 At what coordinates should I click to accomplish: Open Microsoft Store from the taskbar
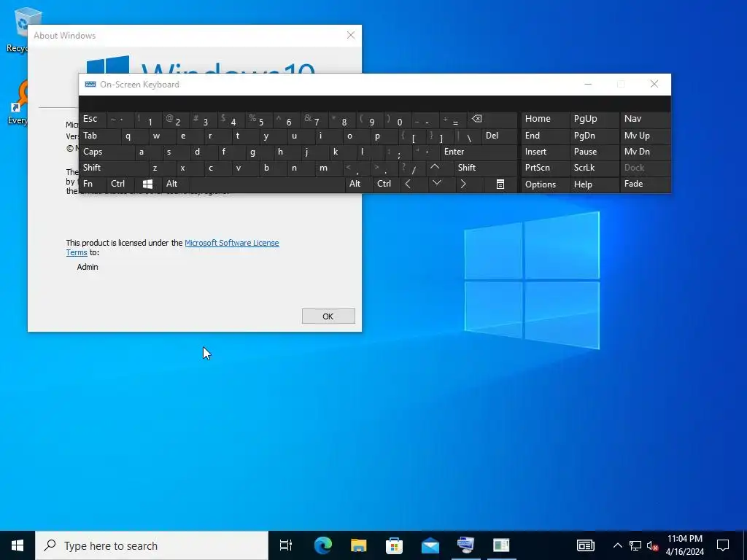pyautogui.click(x=394, y=545)
